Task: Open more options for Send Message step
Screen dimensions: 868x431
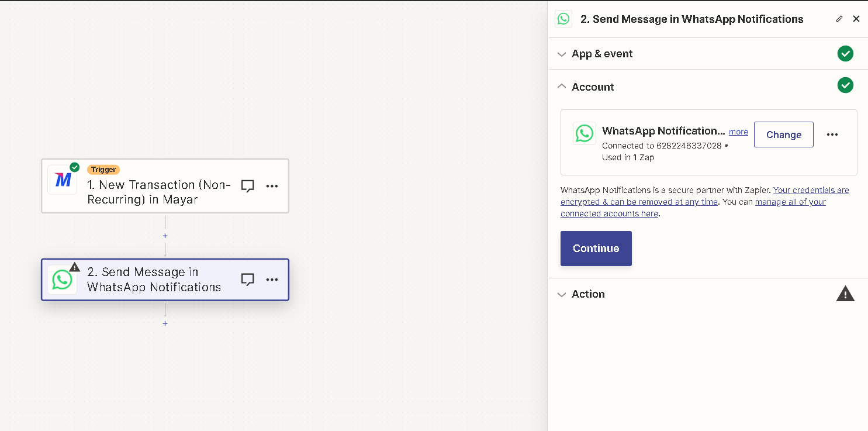Action: [x=272, y=280]
